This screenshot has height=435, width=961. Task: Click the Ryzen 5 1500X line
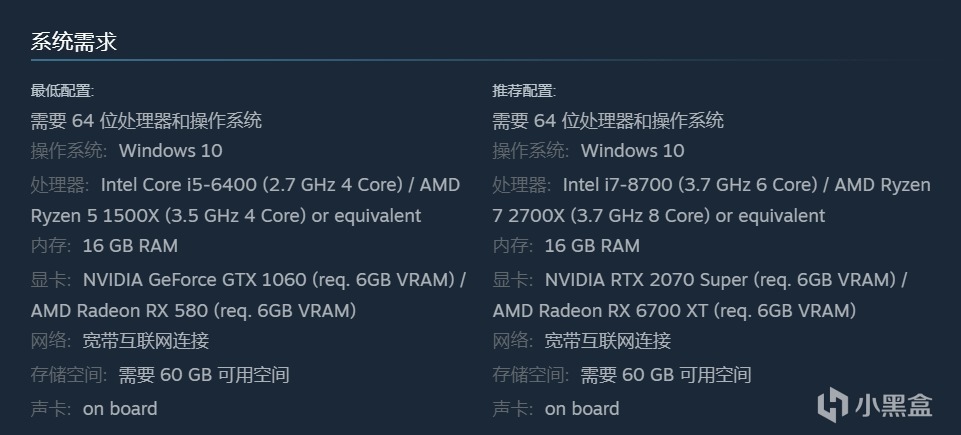click(226, 216)
